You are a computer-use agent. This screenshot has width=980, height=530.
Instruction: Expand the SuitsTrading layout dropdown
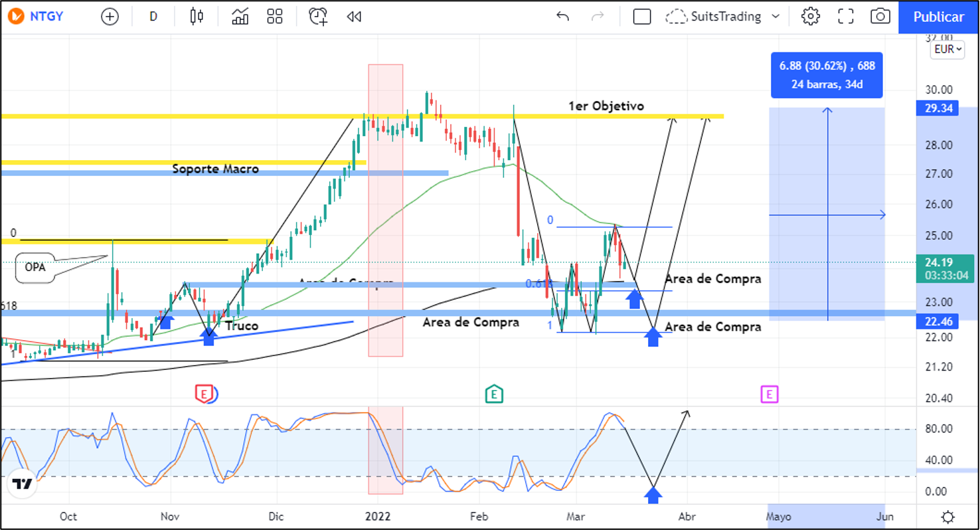776,17
